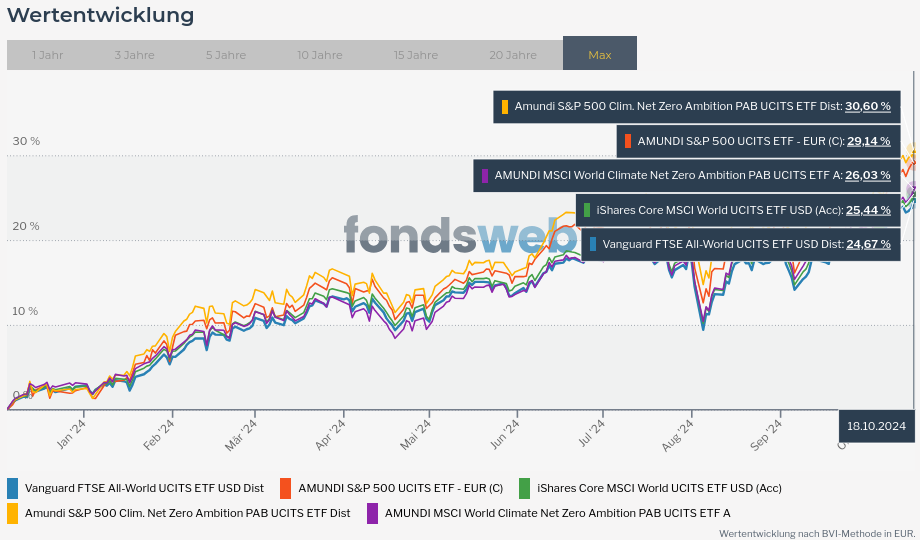Toggle the yellow Amundi S&P 500 Clim. legend swatch
Screen dimensions: 920x540
(13, 513)
